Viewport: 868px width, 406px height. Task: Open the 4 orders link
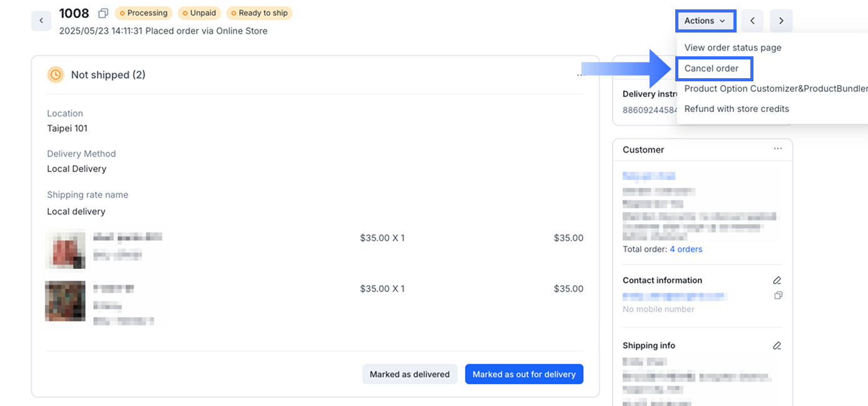pyautogui.click(x=686, y=249)
